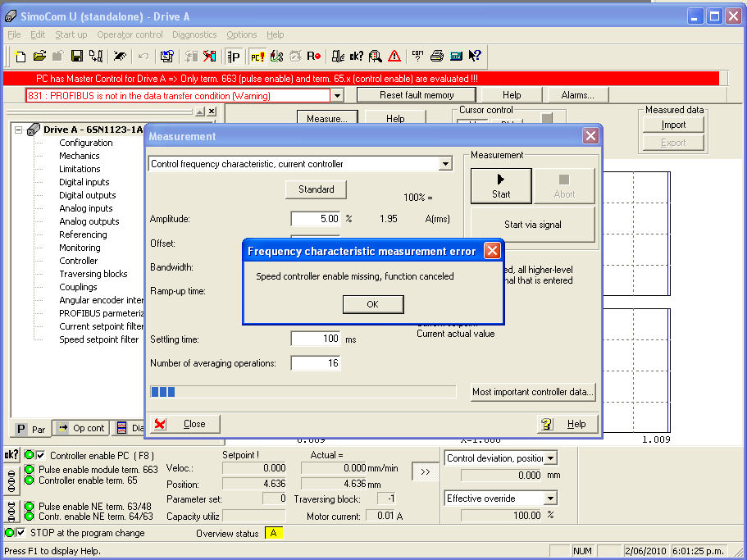Screen dimensions: 747x560
Task: Click OK in the measurement error dialog
Action: 373,304
